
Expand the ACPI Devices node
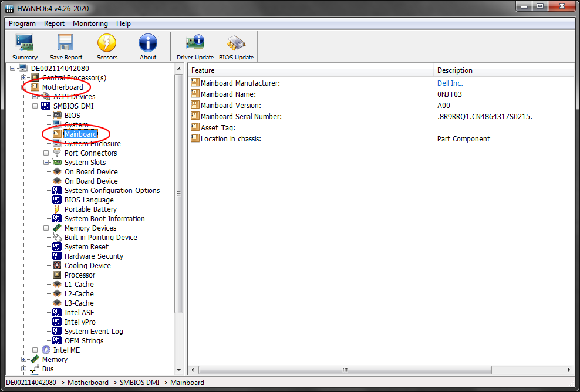point(35,96)
